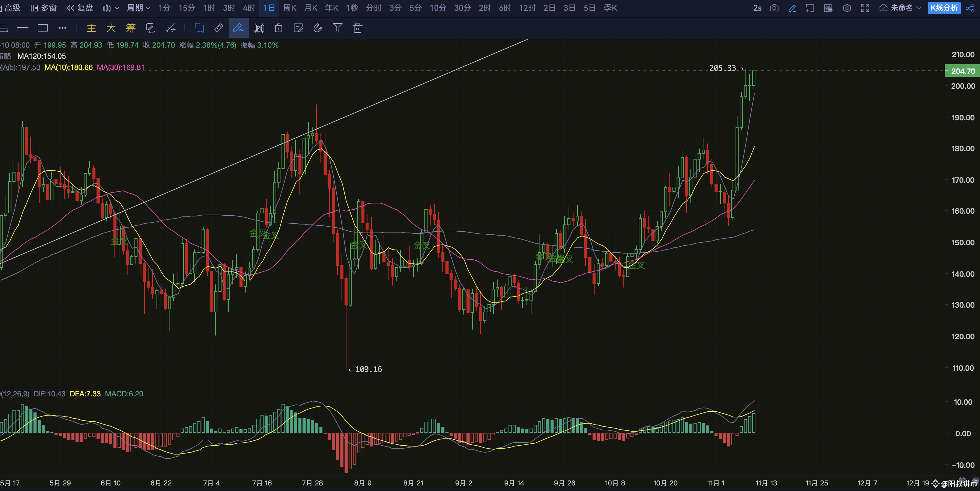Click the 筹 chip distribution icon
The height and width of the screenshot is (491, 980).
pos(131,28)
